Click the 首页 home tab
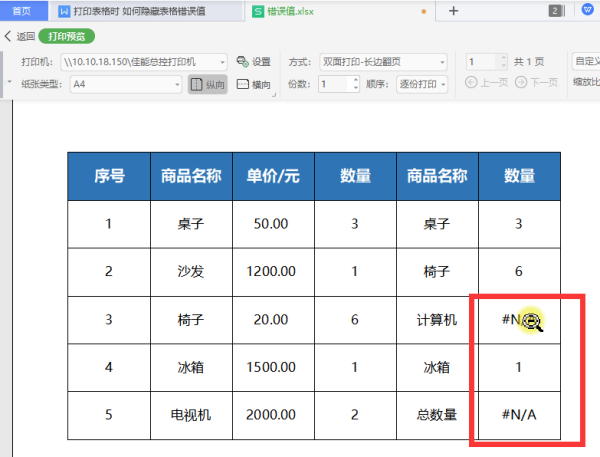 click(x=23, y=11)
